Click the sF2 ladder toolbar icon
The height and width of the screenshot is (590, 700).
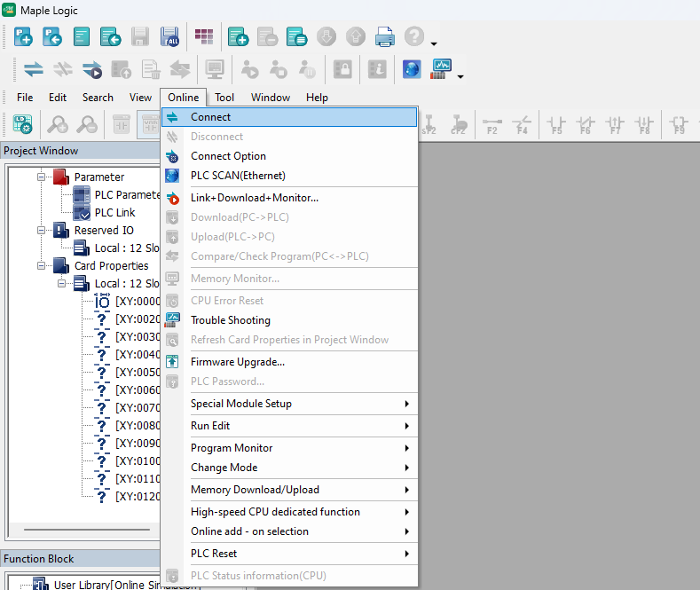(x=429, y=125)
